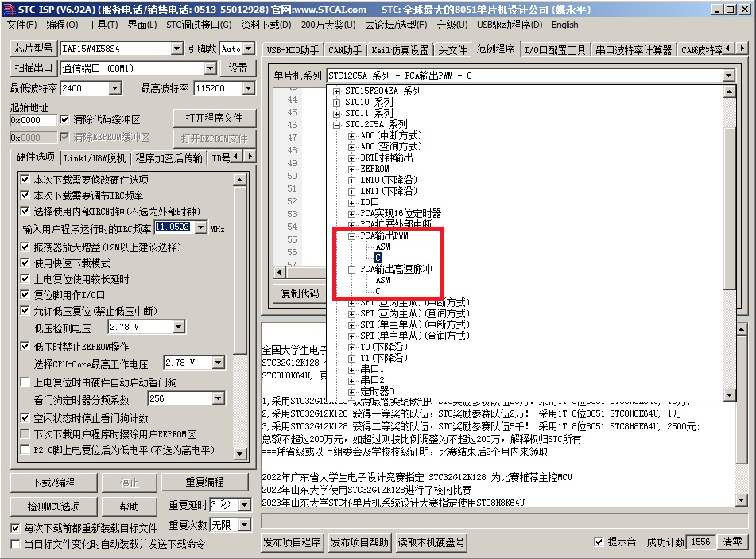The width and height of the screenshot is (756, 559).
Task: Open 重复延时 3 秒 dropdown
Action: (x=244, y=505)
